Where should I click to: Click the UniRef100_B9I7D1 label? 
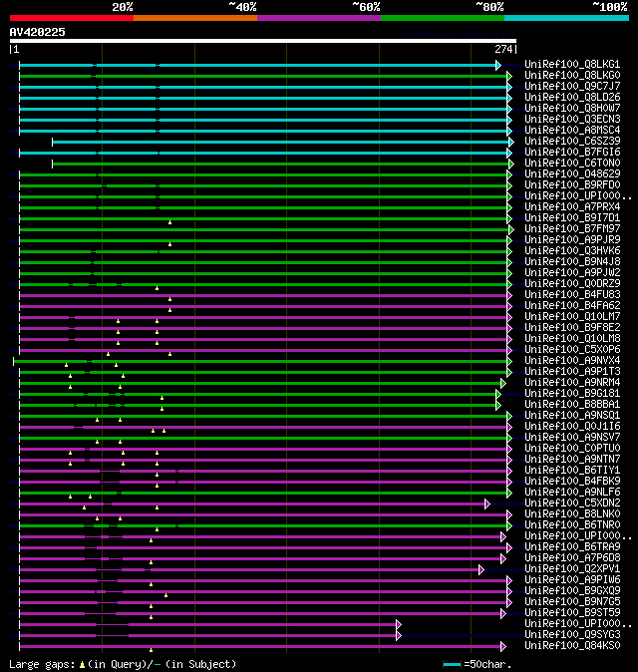pyautogui.click(x=572, y=218)
